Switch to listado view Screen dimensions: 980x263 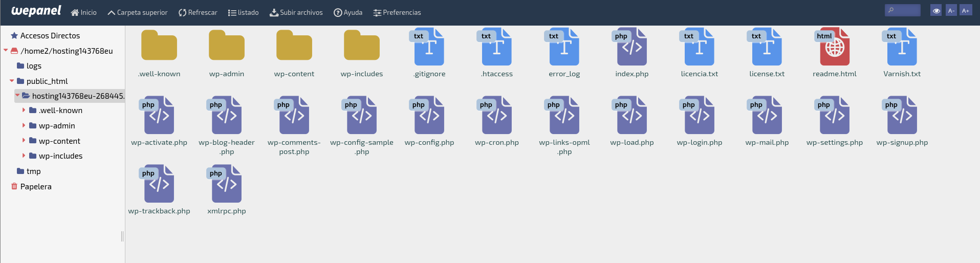pos(244,12)
